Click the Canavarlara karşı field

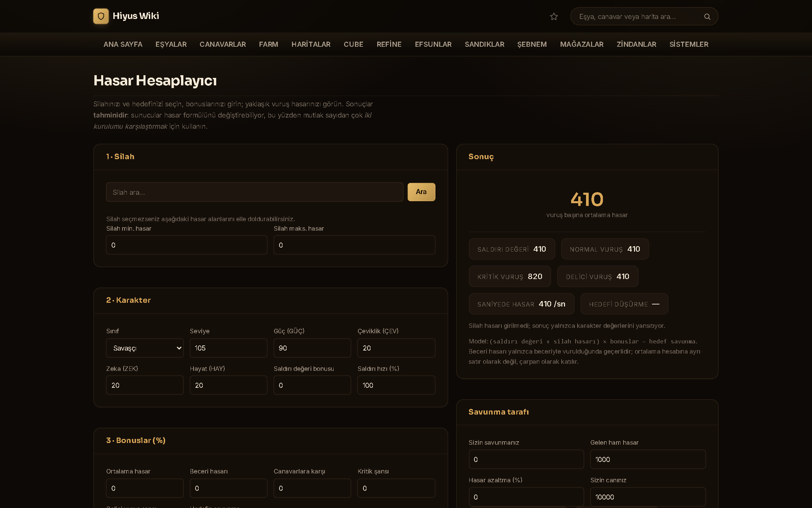pos(312,488)
